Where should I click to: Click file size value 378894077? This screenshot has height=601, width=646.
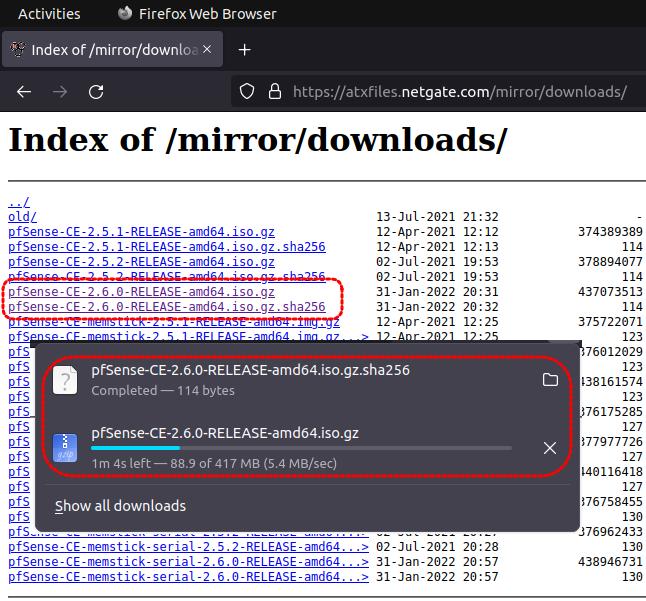(610, 262)
